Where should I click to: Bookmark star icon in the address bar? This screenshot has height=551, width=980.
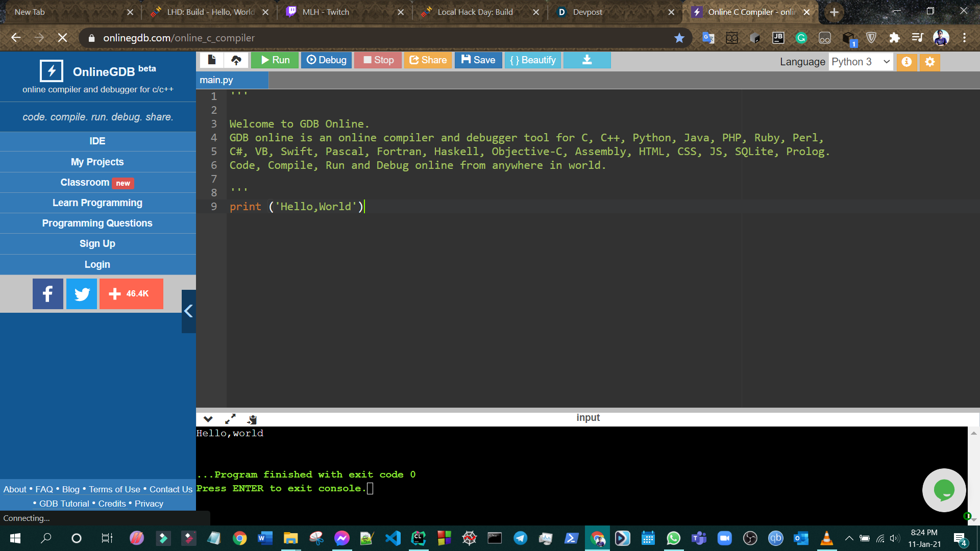click(679, 38)
